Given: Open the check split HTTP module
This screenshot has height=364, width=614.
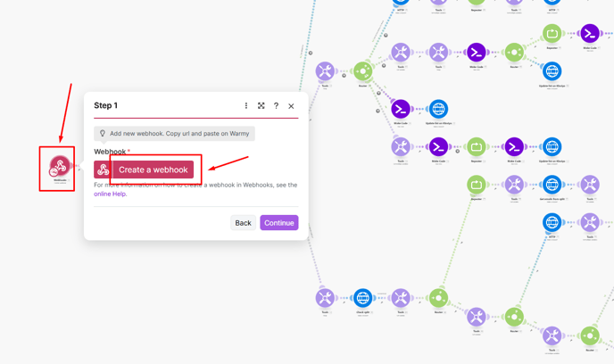Looking at the screenshot, I should pos(363,298).
